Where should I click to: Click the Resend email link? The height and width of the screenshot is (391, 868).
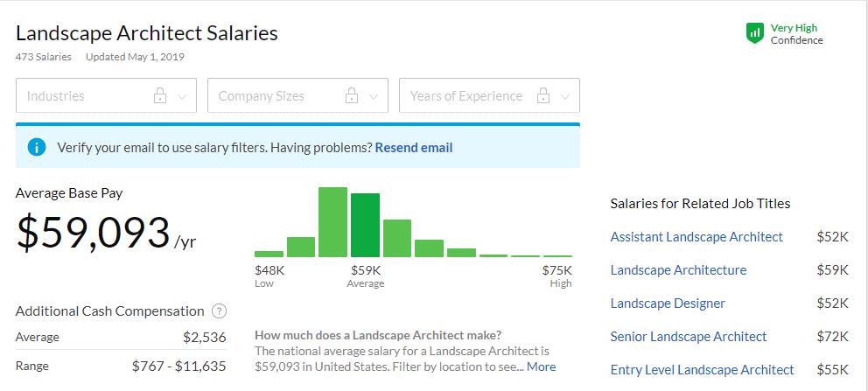pyautogui.click(x=414, y=148)
